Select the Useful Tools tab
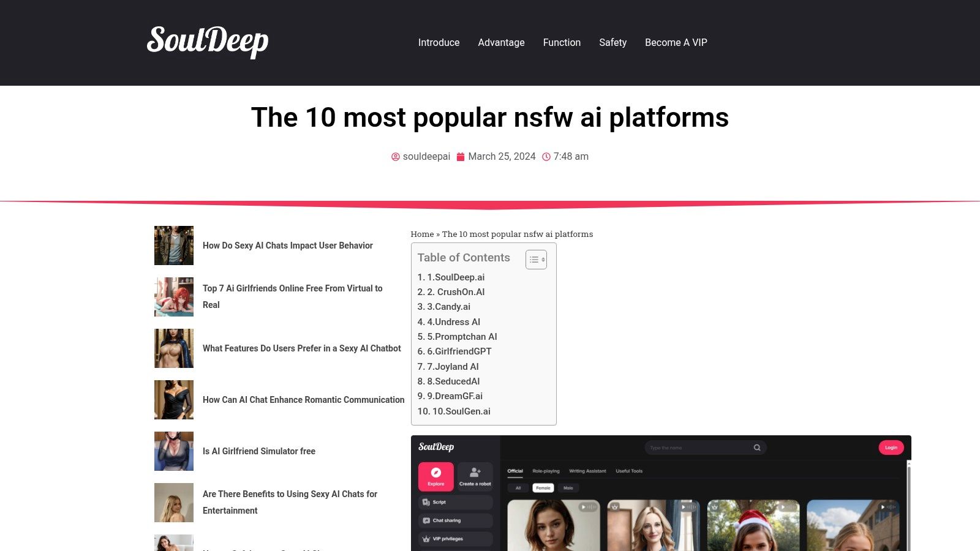980x551 pixels. pyautogui.click(x=629, y=471)
